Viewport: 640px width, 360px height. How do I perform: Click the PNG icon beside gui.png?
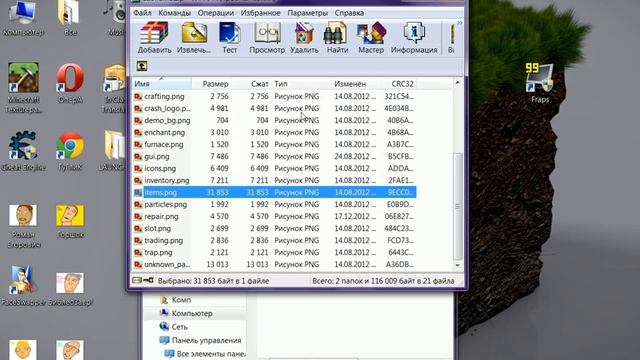(x=138, y=156)
